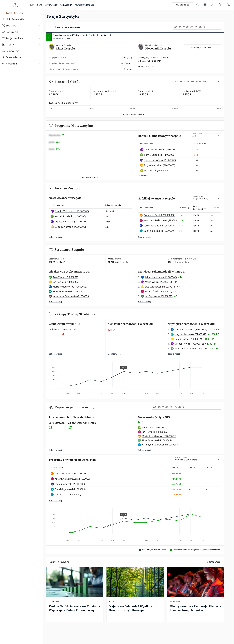Click the search magnifier icon in header

(198, 5)
